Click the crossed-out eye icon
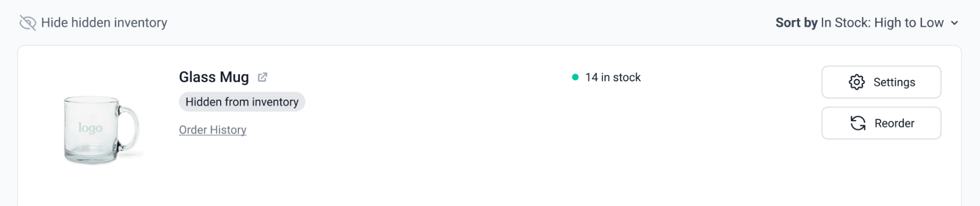 (x=28, y=23)
